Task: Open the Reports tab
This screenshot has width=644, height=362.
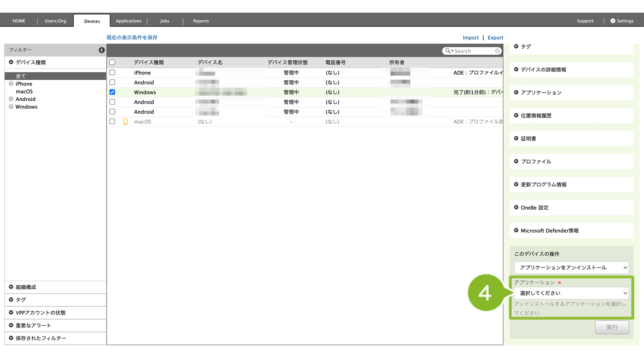Action: pyautogui.click(x=201, y=21)
